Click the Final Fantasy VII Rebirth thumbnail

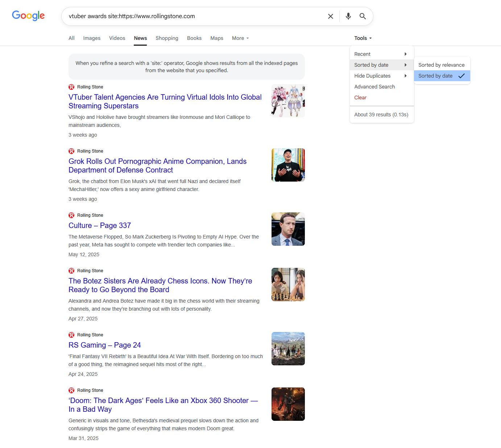click(288, 349)
